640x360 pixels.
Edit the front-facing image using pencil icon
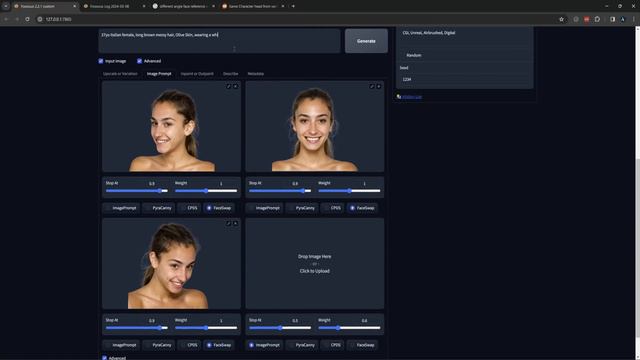(372, 87)
